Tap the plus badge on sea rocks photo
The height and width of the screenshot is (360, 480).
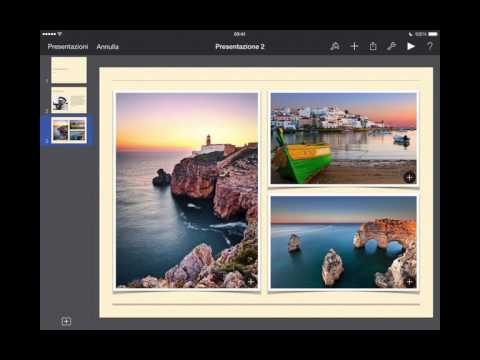pyautogui.click(x=410, y=282)
